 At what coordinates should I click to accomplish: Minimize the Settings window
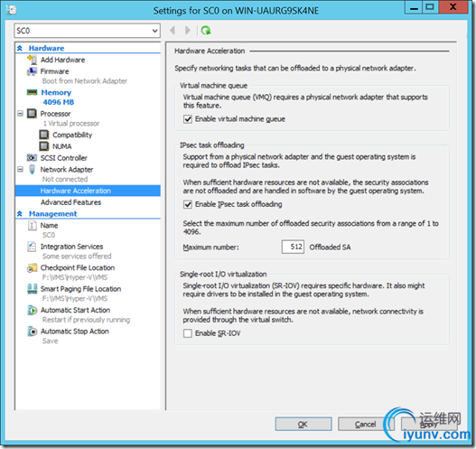coord(414,7)
